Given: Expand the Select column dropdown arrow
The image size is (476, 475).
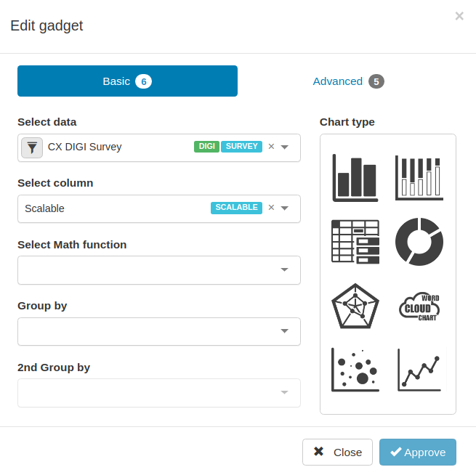Looking at the screenshot, I should [x=284, y=208].
